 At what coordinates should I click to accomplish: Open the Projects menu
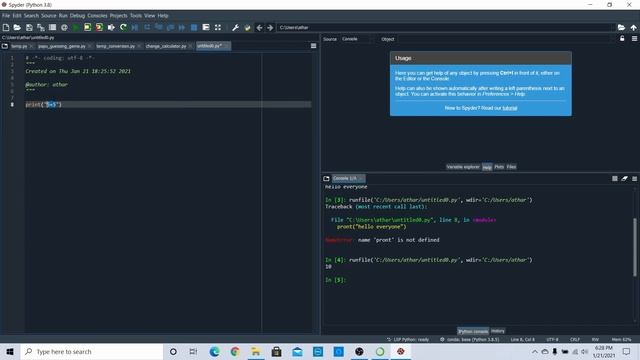tap(118, 16)
